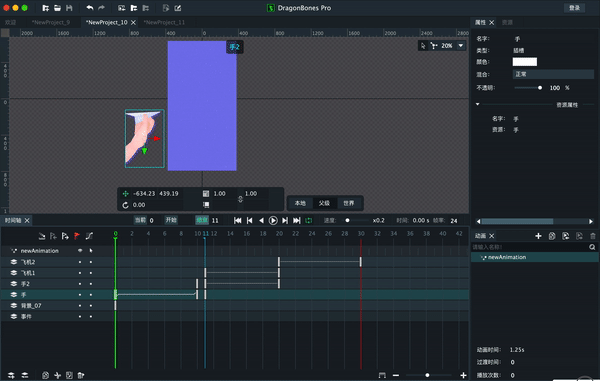Click the start frame button in timeline header
This screenshot has width=600, height=381.
coord(171,220)
